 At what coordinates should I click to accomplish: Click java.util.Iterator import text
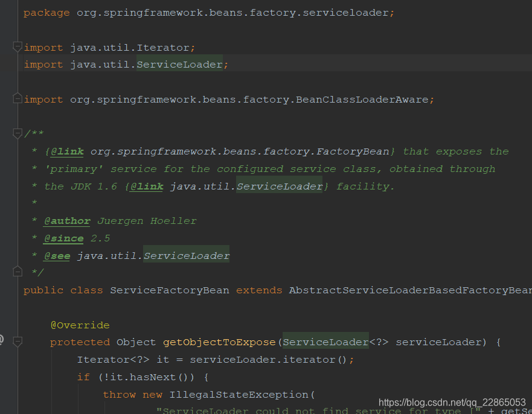130,48
